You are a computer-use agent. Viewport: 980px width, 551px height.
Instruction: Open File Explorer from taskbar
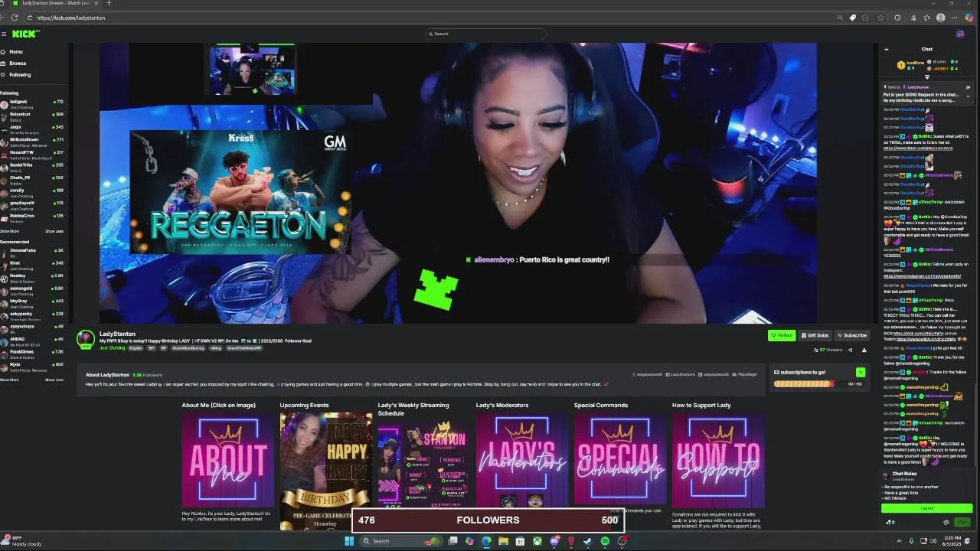(503, 541)
